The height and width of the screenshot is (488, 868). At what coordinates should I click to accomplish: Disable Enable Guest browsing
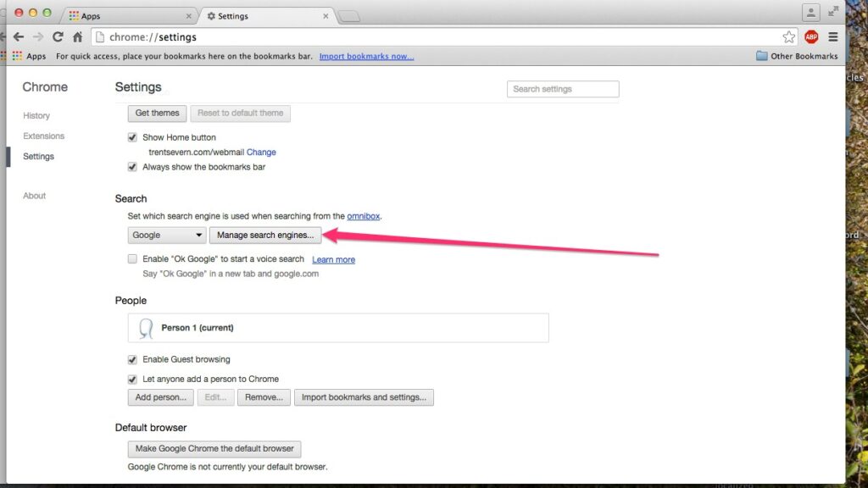132,359
